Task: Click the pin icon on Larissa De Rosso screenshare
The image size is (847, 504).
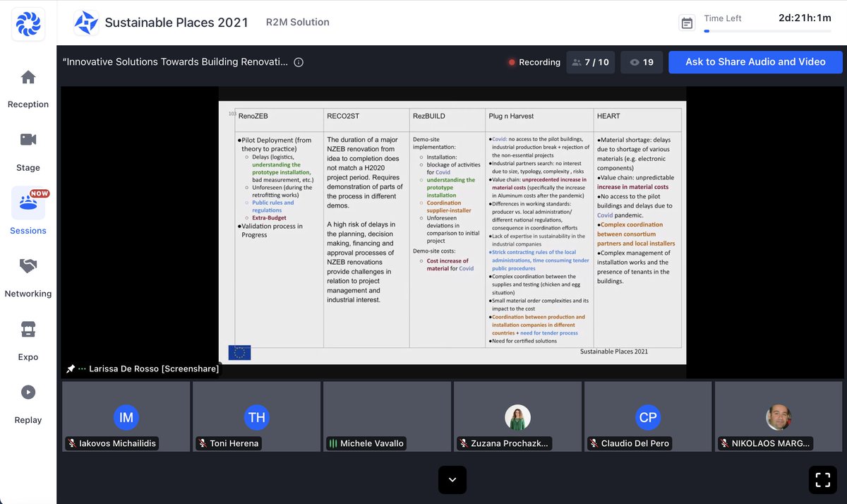Action: click(x=71, y=369)
